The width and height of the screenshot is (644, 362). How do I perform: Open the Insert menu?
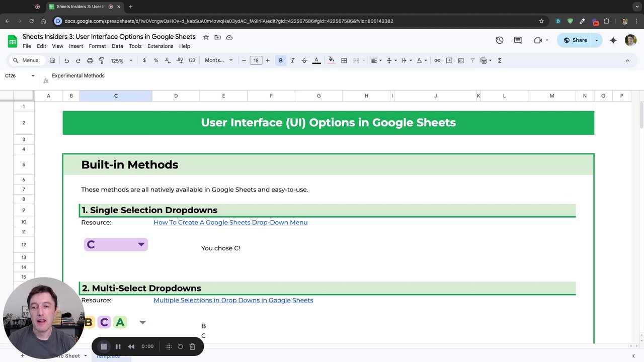coord(76,46)
